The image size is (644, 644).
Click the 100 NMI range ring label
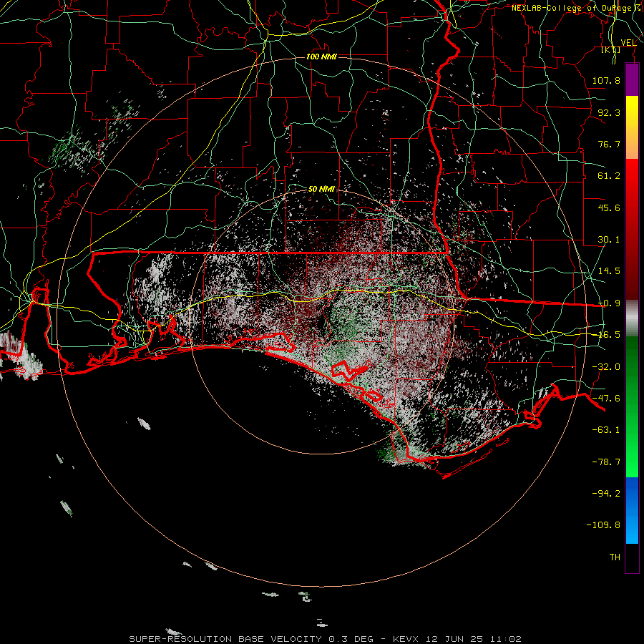(x=321, y=57)
